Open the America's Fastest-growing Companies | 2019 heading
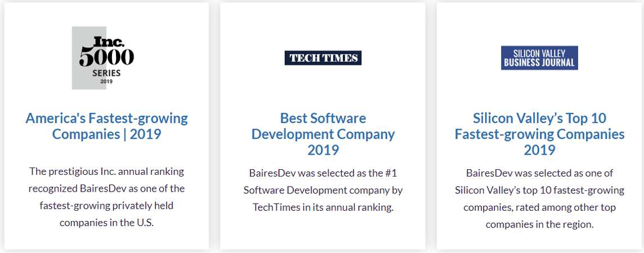 (107, 126)
